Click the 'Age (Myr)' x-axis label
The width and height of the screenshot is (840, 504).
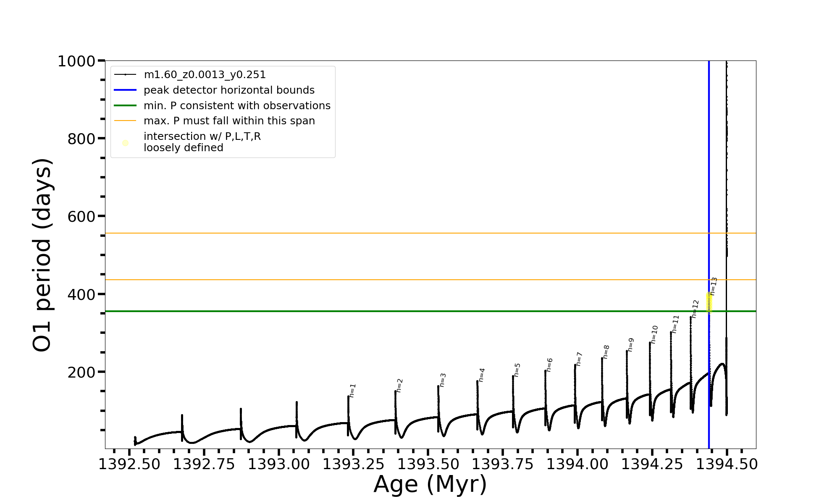point(430,484)
